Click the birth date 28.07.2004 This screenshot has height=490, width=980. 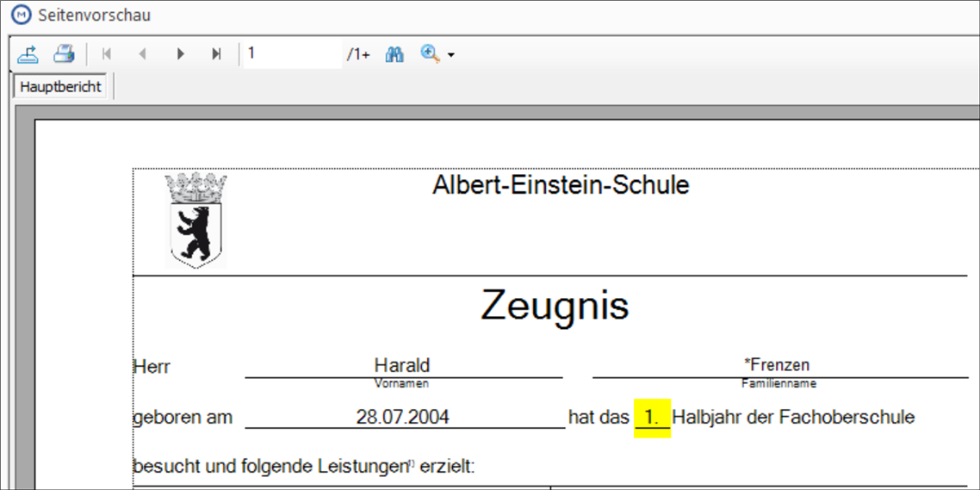pyautogui.click(x=402, y=418)
